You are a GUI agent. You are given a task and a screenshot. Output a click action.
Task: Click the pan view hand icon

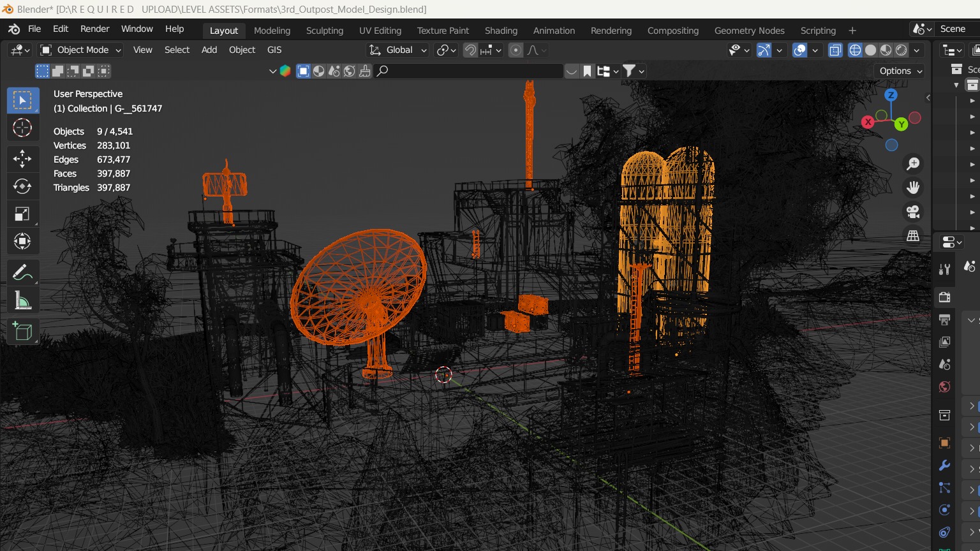[913, 187]
